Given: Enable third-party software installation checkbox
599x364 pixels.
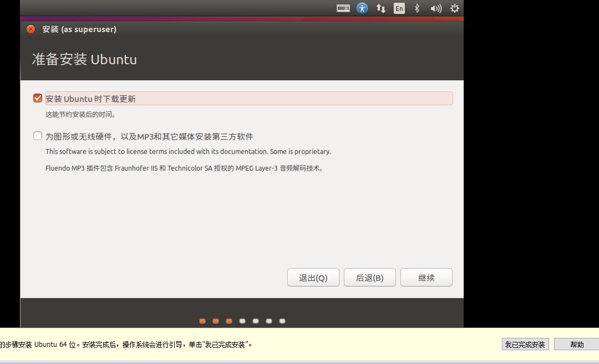Looking at the screenshot, I should click(x=37, y=136).
